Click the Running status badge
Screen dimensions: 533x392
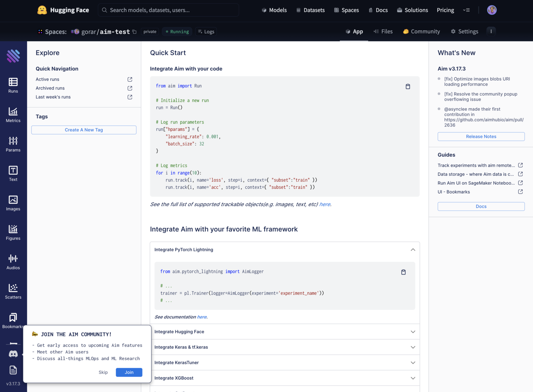(177, 32)
